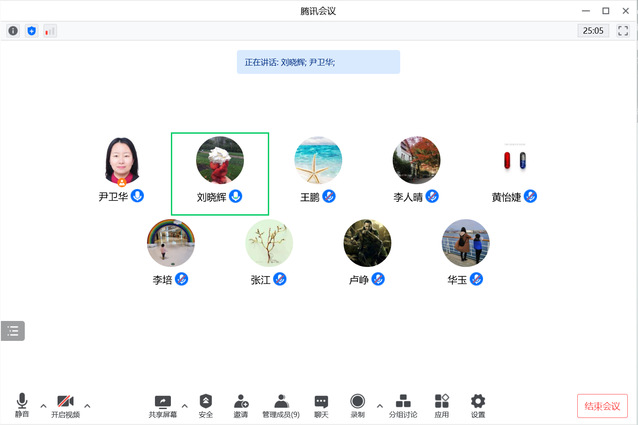
Task: Click the network signal status icon
Action: pyautogui.click(x=49, y=31)
